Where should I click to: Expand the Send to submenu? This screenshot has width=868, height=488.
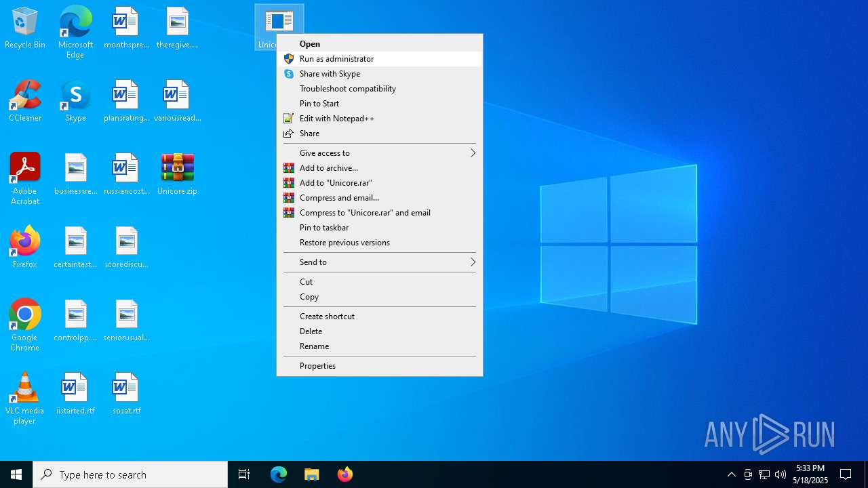click(x=379, y=262)
